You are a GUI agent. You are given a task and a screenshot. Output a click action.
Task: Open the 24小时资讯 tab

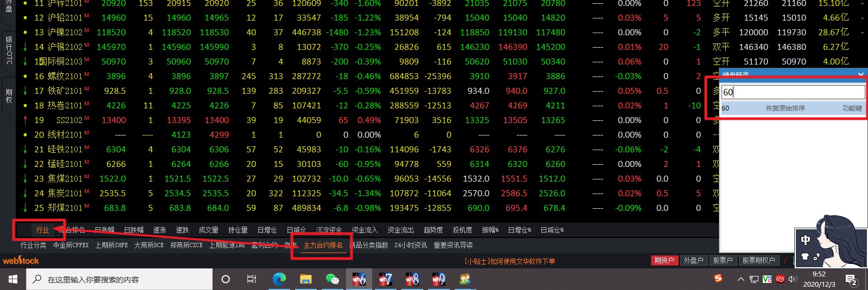pos(411,246)
